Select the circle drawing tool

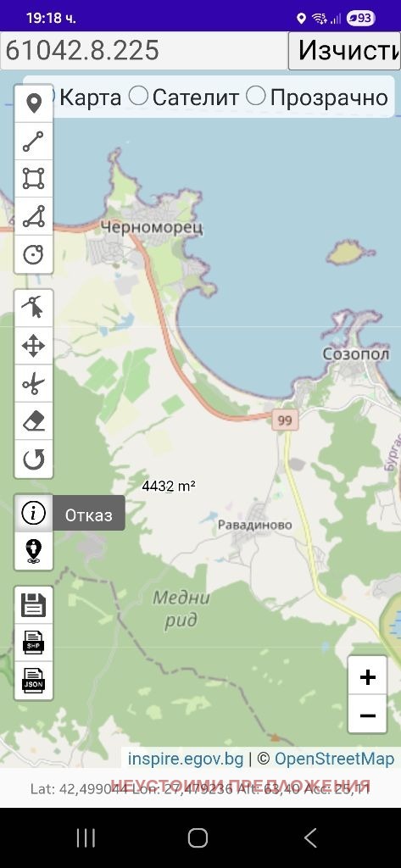tap(34, 254)
